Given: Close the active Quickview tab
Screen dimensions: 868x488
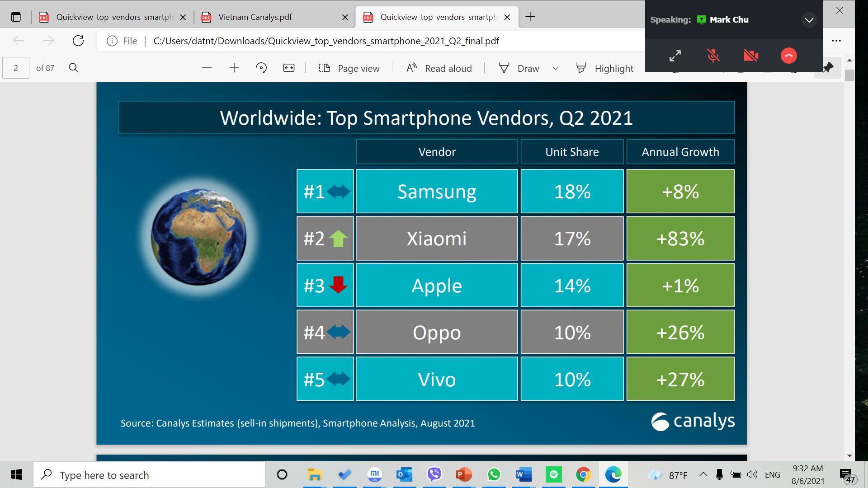Looking at the screenshot, I should coord(507,17).
